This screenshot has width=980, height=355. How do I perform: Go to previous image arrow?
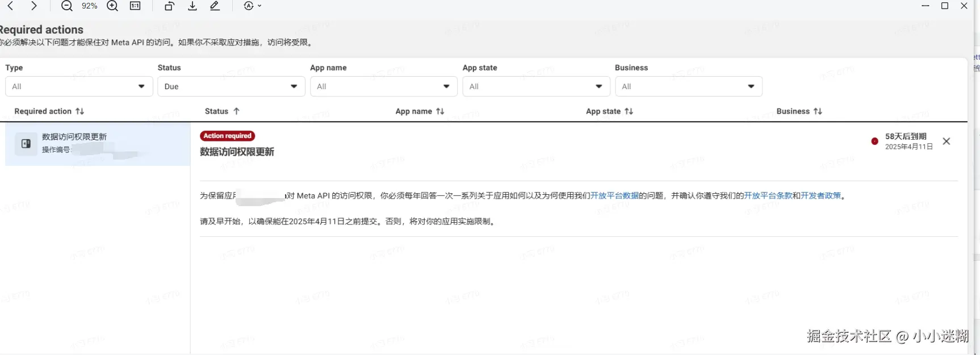10,6
